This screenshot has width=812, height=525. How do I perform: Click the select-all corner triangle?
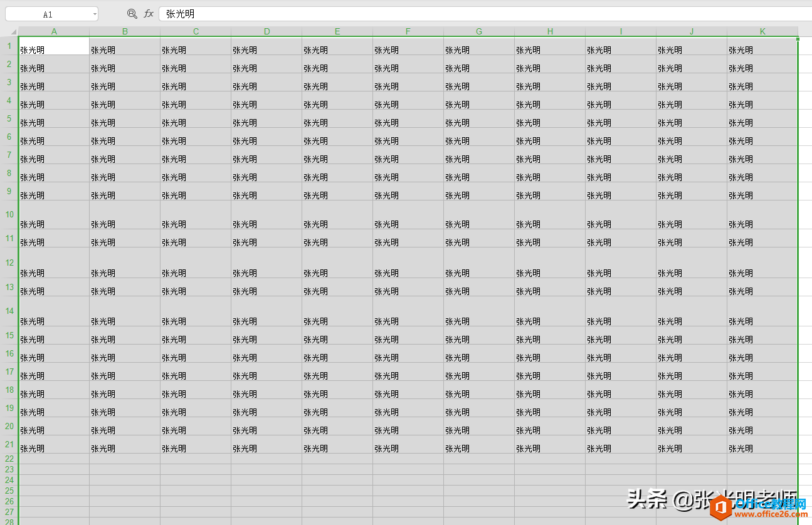[14, 31]
